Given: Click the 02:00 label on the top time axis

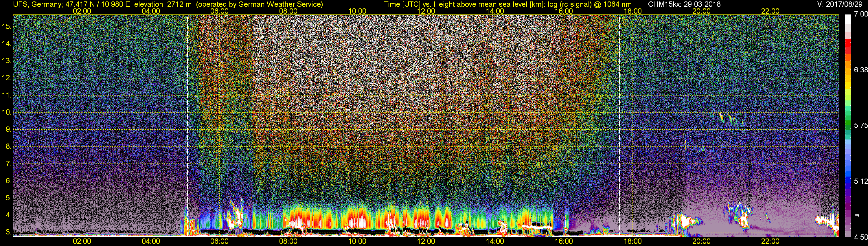Looking at the screenshot, I should click(82, 11).
